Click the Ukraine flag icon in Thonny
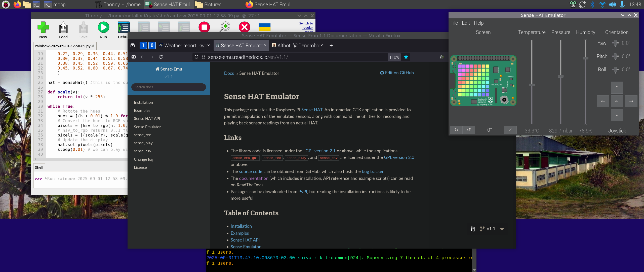 [x=264, y=27]
